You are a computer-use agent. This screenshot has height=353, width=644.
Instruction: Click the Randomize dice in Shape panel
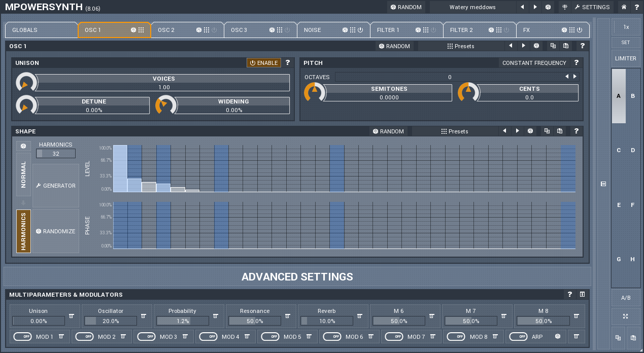pyautogui.click(x=55, y=231)
